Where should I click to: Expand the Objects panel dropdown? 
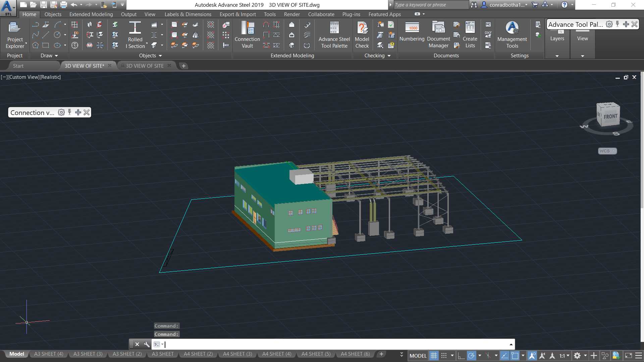(151, 56)
